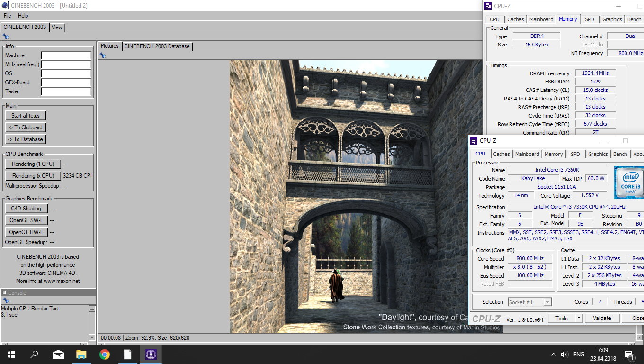
Task: Click the DRAM Frequency value '1934.4 MHz'
Action: tap(595, 73)
